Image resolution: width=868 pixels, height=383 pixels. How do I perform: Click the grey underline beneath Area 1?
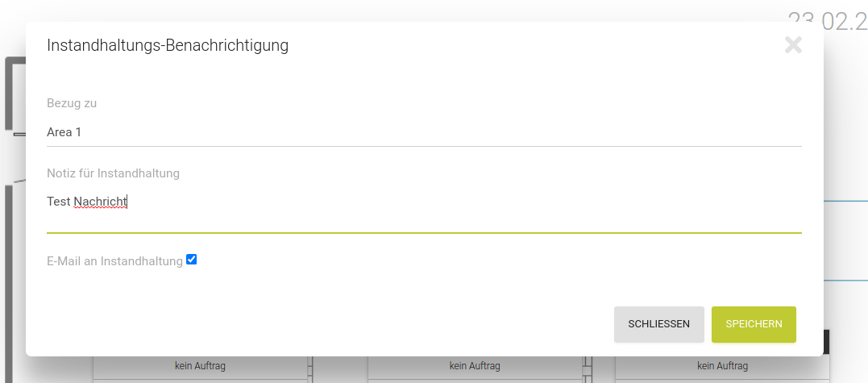424,146
